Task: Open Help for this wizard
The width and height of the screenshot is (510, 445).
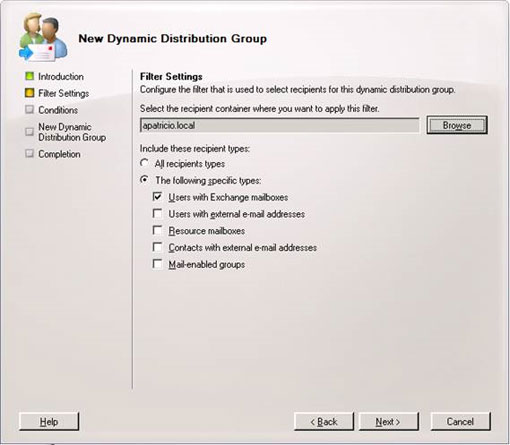Action: [x=49, y=422]
